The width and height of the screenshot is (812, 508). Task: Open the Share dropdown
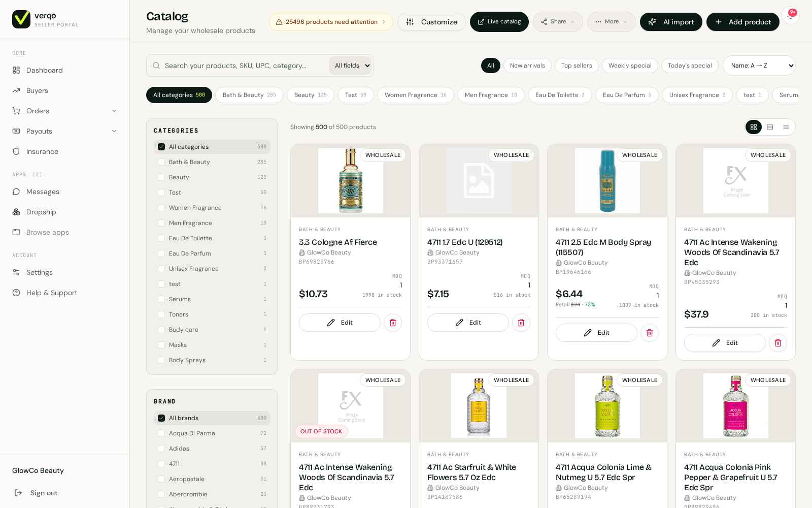coord(558,22)
